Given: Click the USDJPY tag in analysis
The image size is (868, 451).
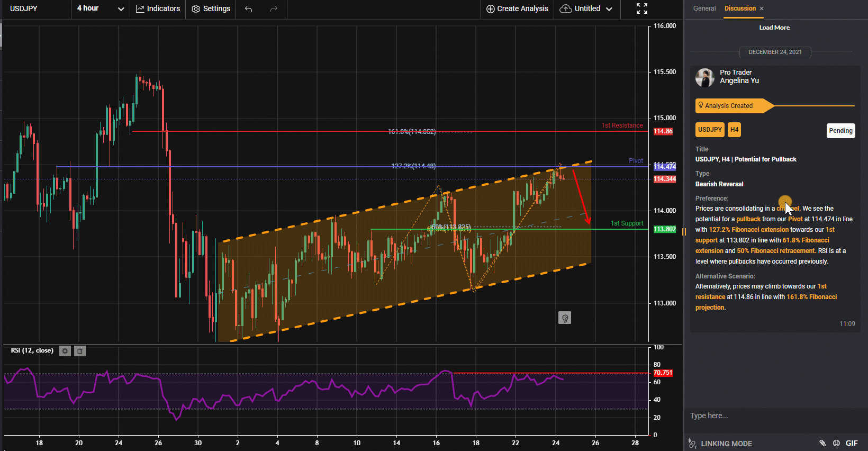Looking at the screenshot, I should tap(710, 130).
